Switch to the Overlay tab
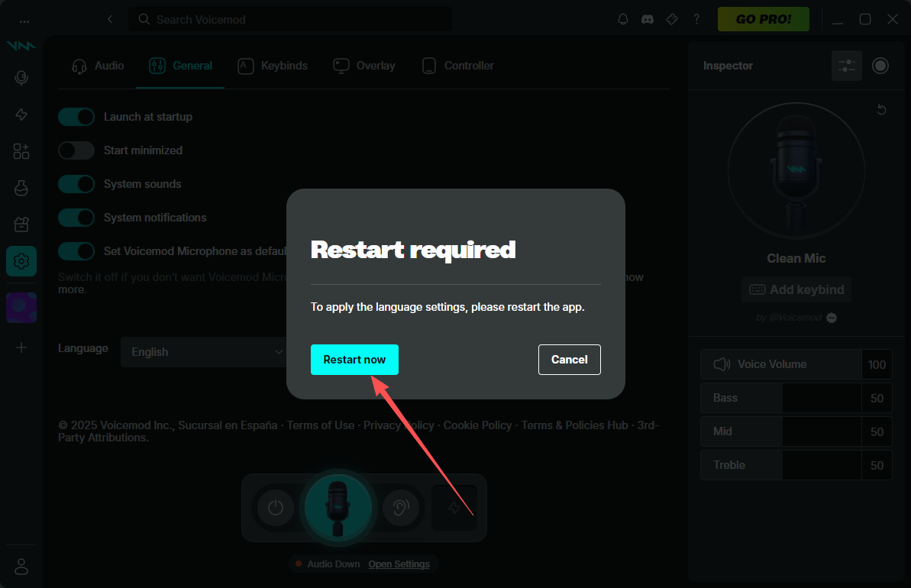Viewport: 911px width, 588px height. [x=364, y=66]
